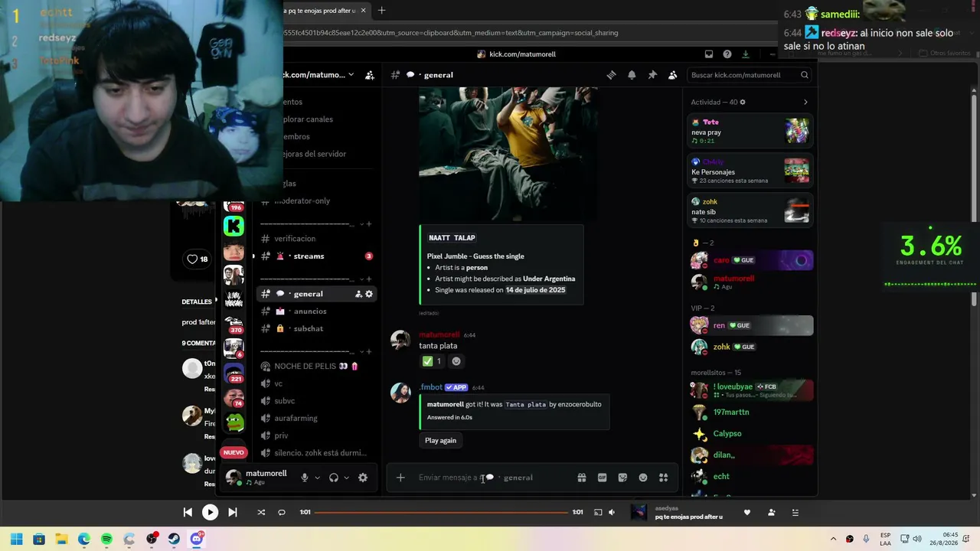The image size is (980, 551).
Task: Open member 197marttn in the member list
Action: (x=750, y=412)
